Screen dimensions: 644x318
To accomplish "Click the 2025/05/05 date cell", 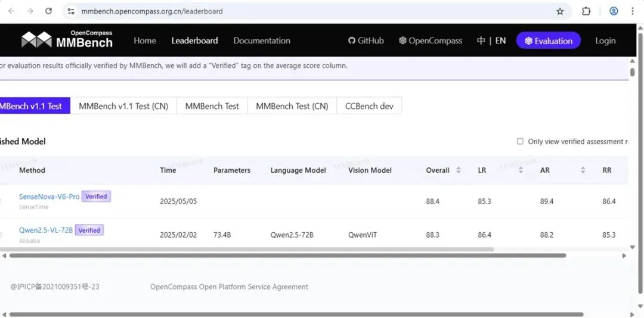I will [x=178, y=201].
